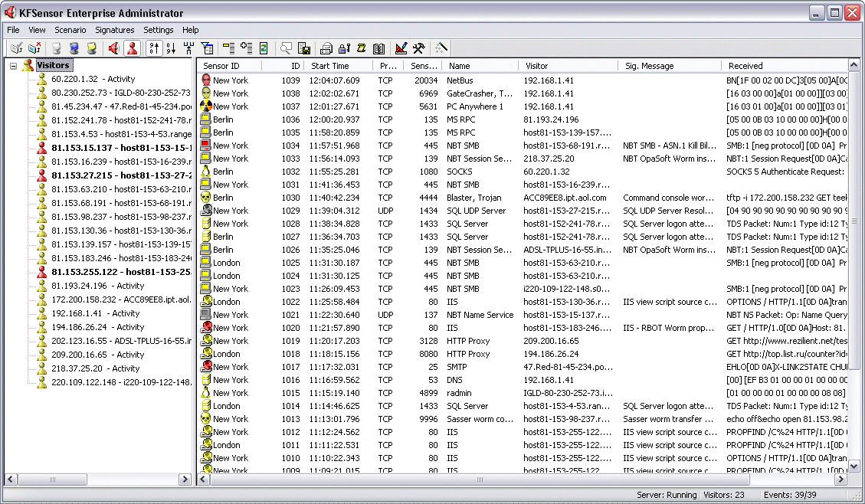
Task: Click the Visitors: 23 status bar entry
Action: [724, 495]
